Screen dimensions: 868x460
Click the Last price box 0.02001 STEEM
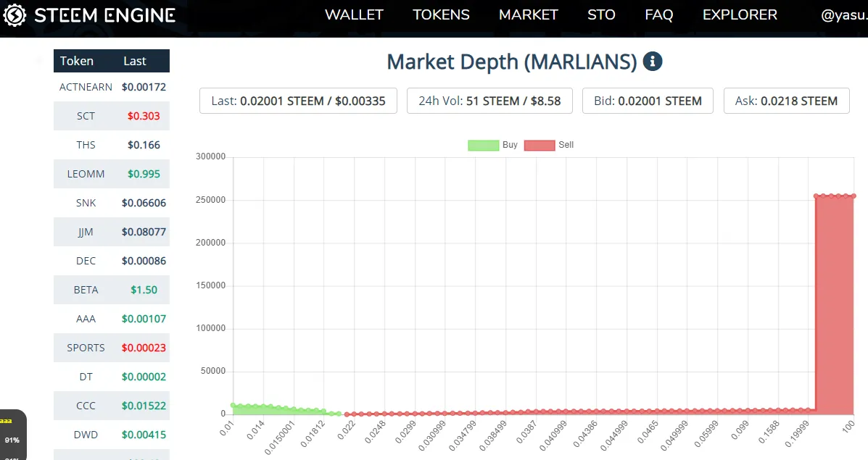click(298, 101)
